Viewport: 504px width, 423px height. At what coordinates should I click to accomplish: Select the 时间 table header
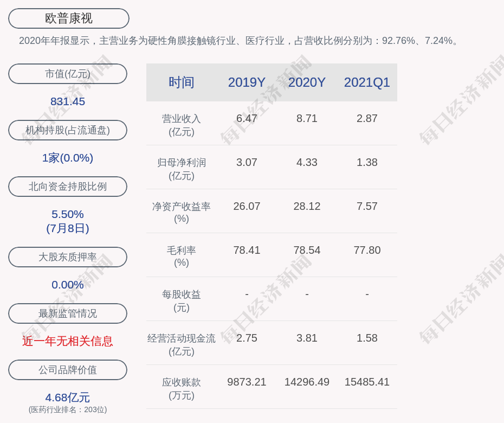tap(182, 82)
